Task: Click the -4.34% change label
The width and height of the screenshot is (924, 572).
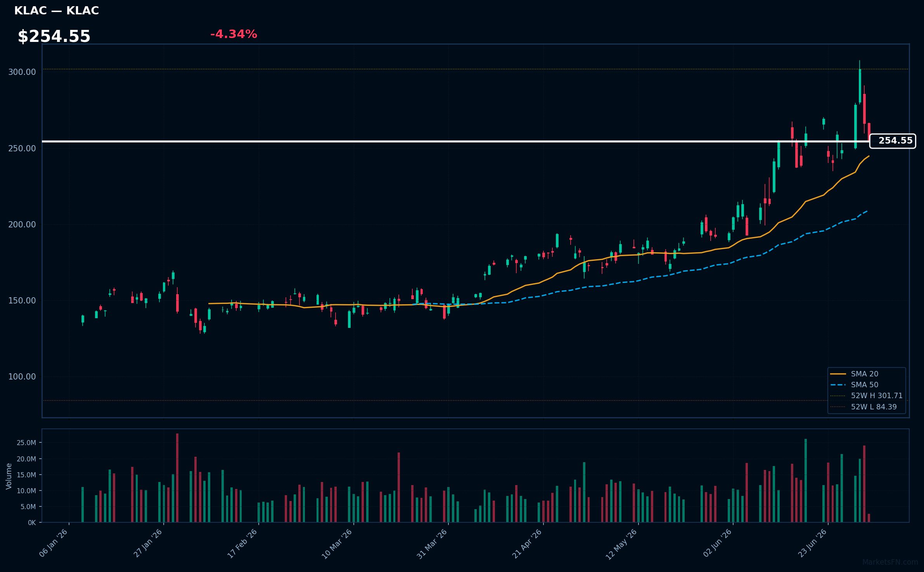Action: [x=234, y=34]
